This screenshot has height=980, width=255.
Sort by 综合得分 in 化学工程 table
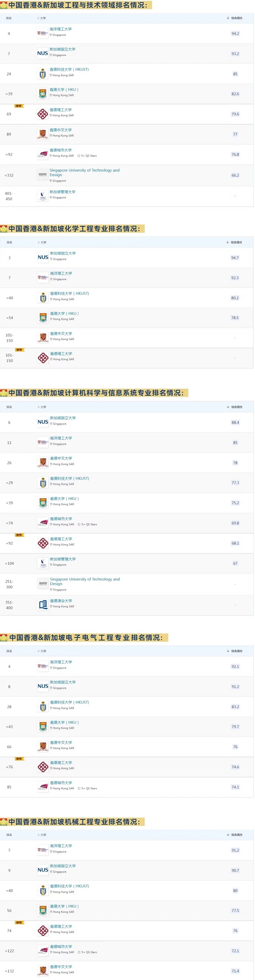click(234, 242)
